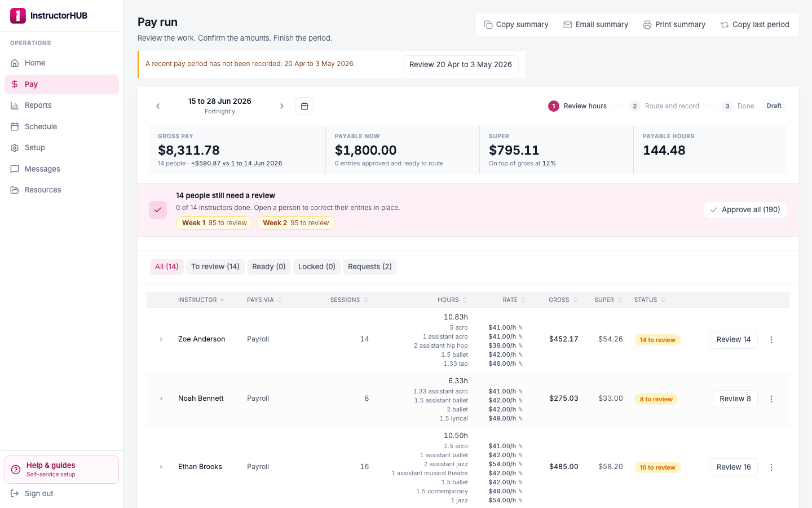Open Help & guides self-service setup

tap(61, 470)
